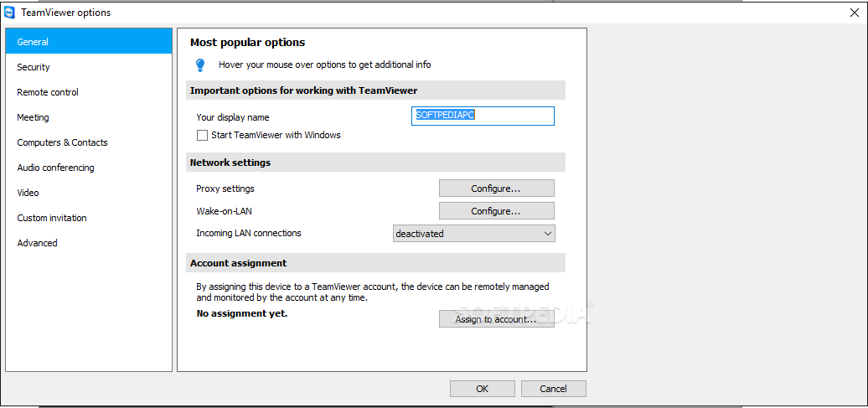Click the 'Important options for working with TeamViewer' header
The height and width of the screenshot is (408, 868).
376,90
